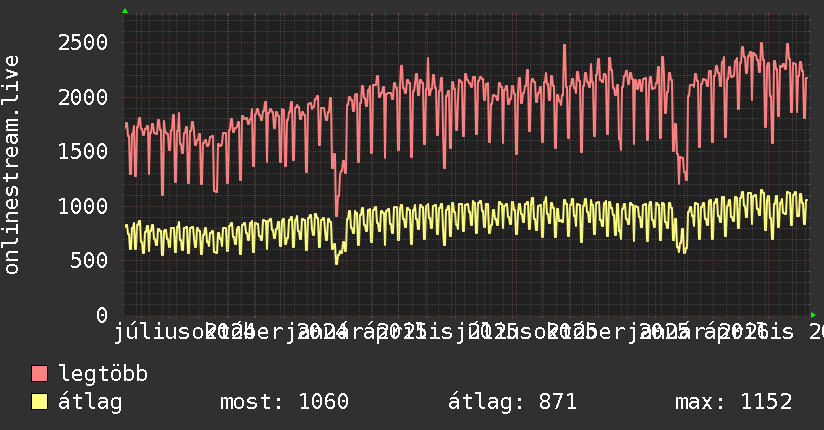Click the 500 y-axis label
This screenshot has width=824, height=430.
(89, 260)
